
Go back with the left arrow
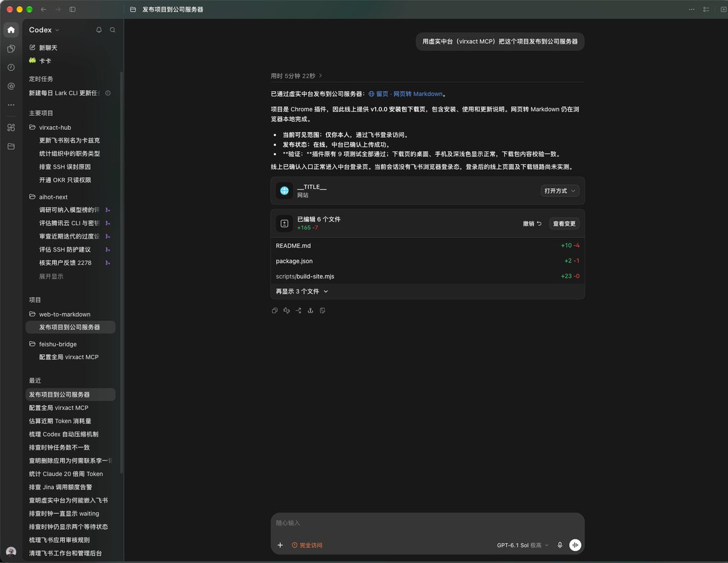(43, 10)
